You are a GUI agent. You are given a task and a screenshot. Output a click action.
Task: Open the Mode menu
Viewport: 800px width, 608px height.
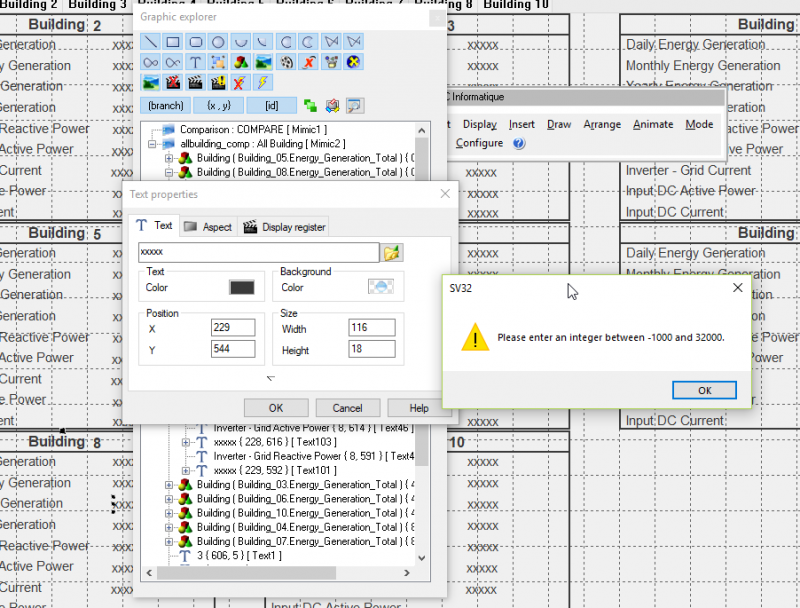click(x=699, y=124)
